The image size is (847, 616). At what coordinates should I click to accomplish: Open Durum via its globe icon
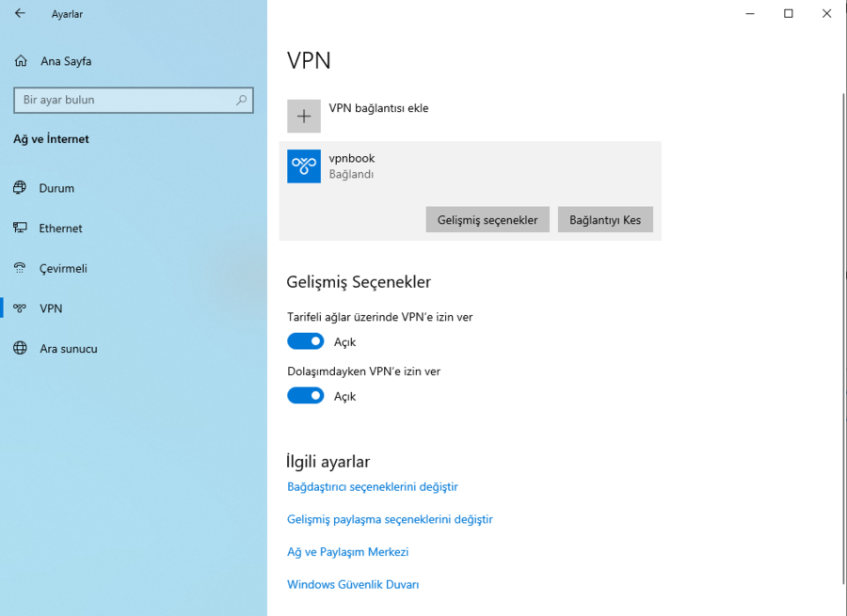(20, 188)
